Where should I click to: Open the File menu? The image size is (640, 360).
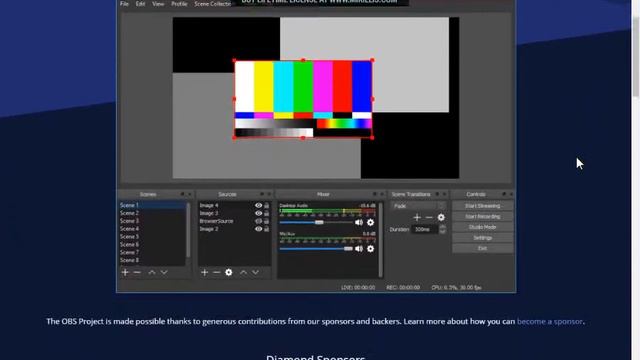point(124,4)
